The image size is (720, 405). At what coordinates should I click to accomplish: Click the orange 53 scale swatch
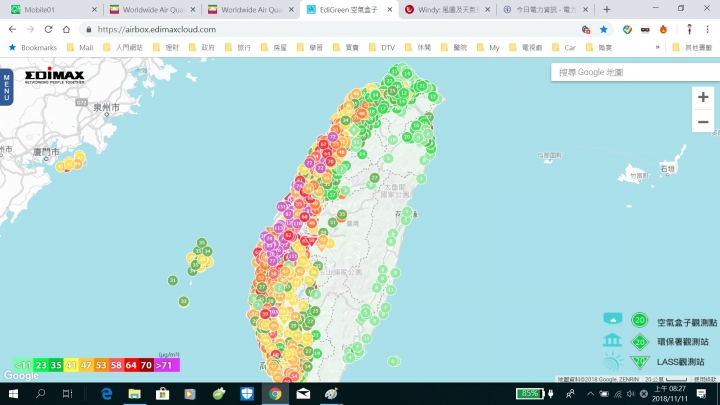[101, 365]
